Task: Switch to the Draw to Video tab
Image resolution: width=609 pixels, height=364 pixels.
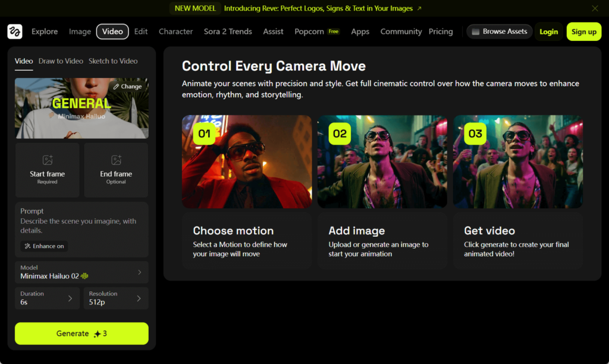Action: tap(61, 61)
